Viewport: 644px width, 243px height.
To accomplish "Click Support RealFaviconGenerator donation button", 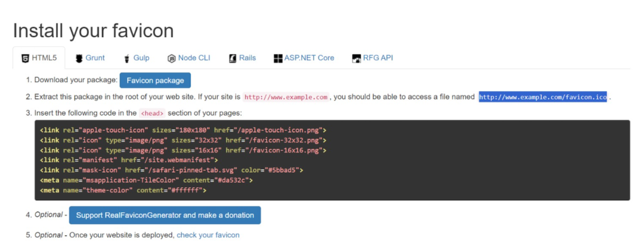I will pyautogui.click(x=165, y=215).
